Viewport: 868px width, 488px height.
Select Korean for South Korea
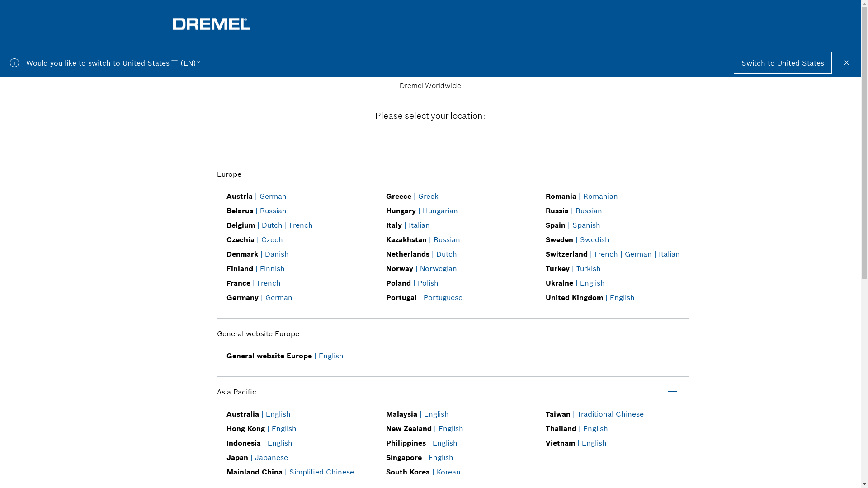(x=448, y=472)
